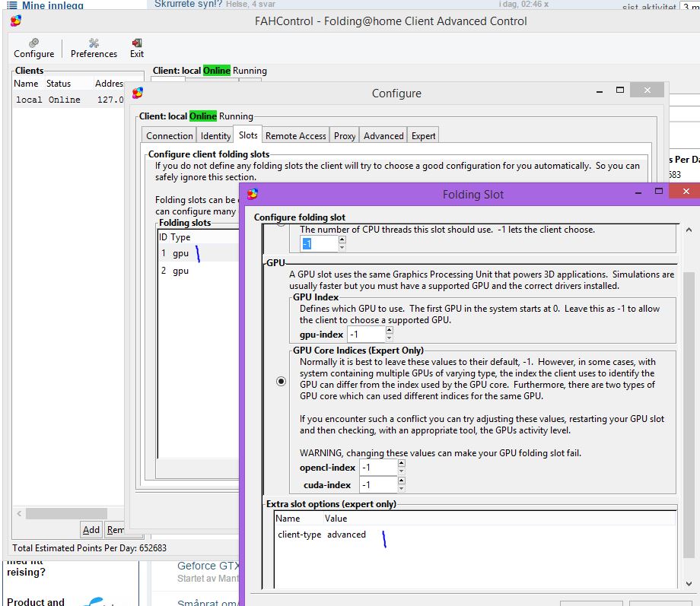Maximize the Folding Slot window
The height and width of the screenshot is (606, 700).
[x=659, y=192]
